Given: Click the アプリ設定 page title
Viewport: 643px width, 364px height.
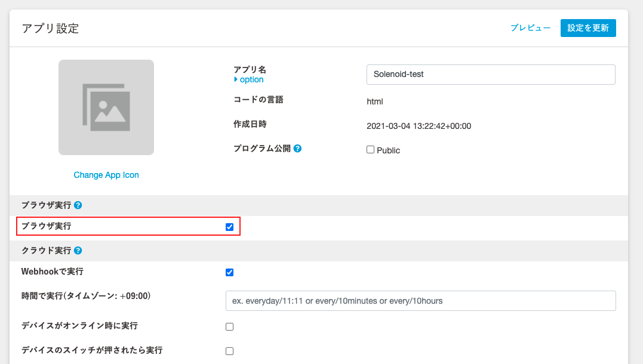Looking at the screenshot, I should point(50,29).
